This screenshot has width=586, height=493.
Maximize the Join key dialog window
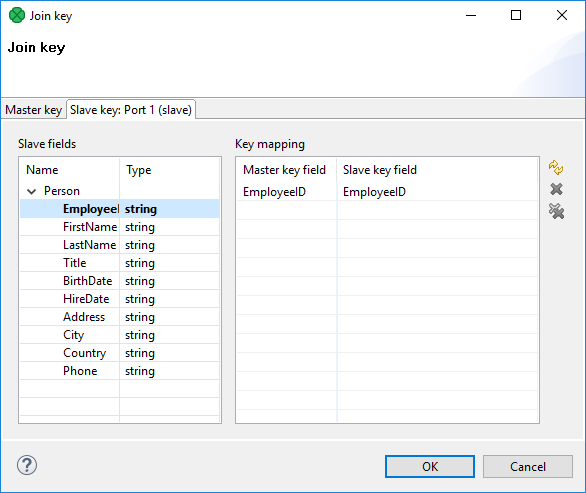coord(516,15)
